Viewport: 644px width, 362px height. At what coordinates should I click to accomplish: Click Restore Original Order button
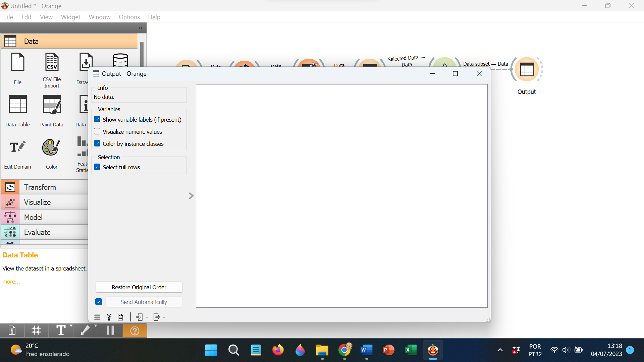coord(139,287)
